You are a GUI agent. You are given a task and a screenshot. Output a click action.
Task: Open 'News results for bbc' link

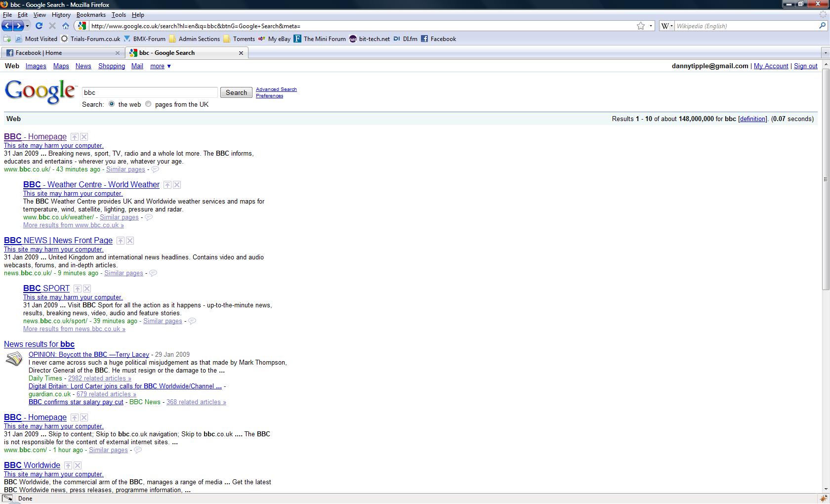click(x=39, y=344)
